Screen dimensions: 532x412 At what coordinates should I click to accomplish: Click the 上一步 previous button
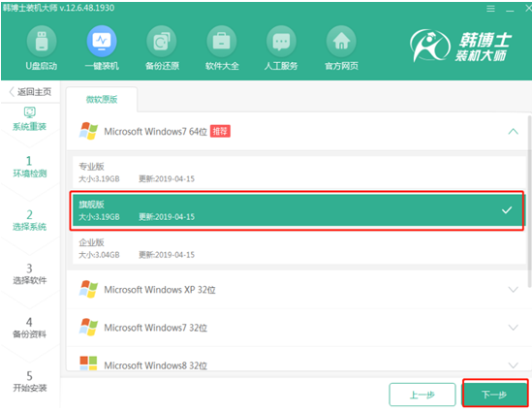click(422, 395)
